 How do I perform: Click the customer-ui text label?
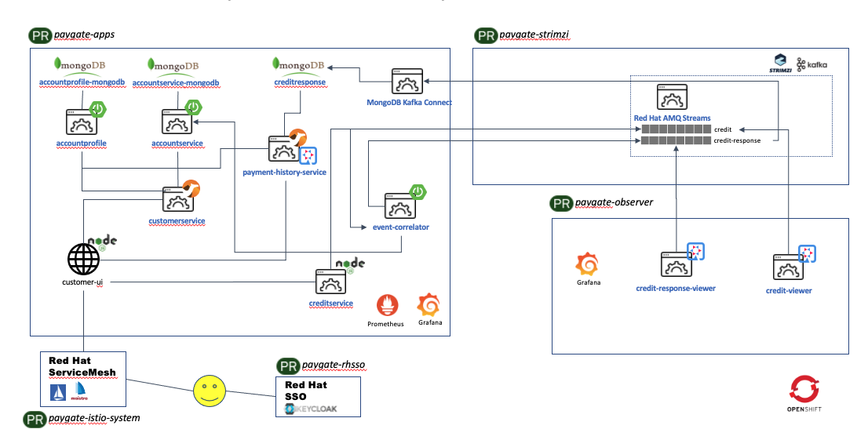83,282
